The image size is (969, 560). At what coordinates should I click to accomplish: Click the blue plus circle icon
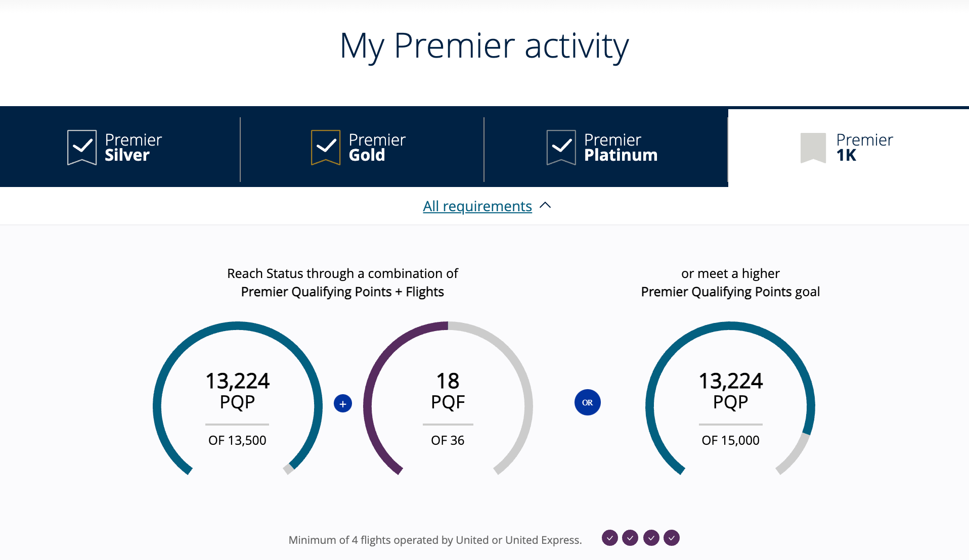(x=343, y=403)
